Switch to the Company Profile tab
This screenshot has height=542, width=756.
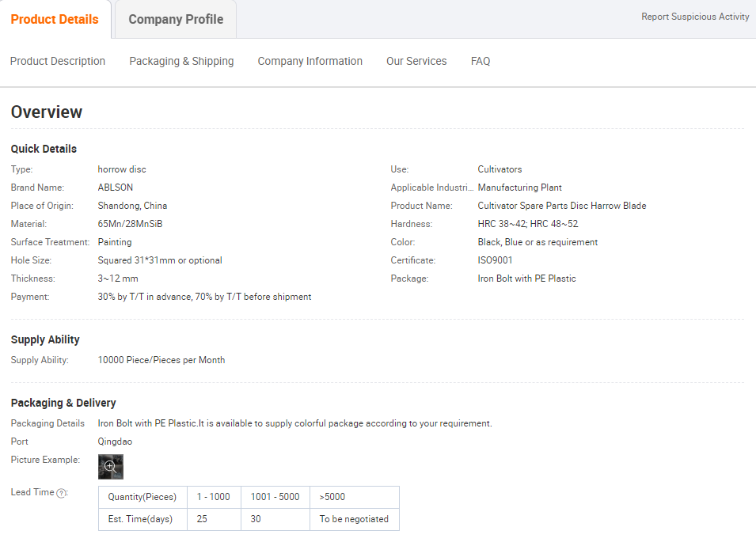click(x=176, y=19)
